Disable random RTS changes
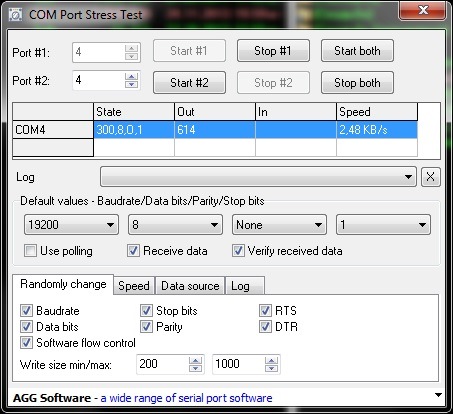 [265, 311]
